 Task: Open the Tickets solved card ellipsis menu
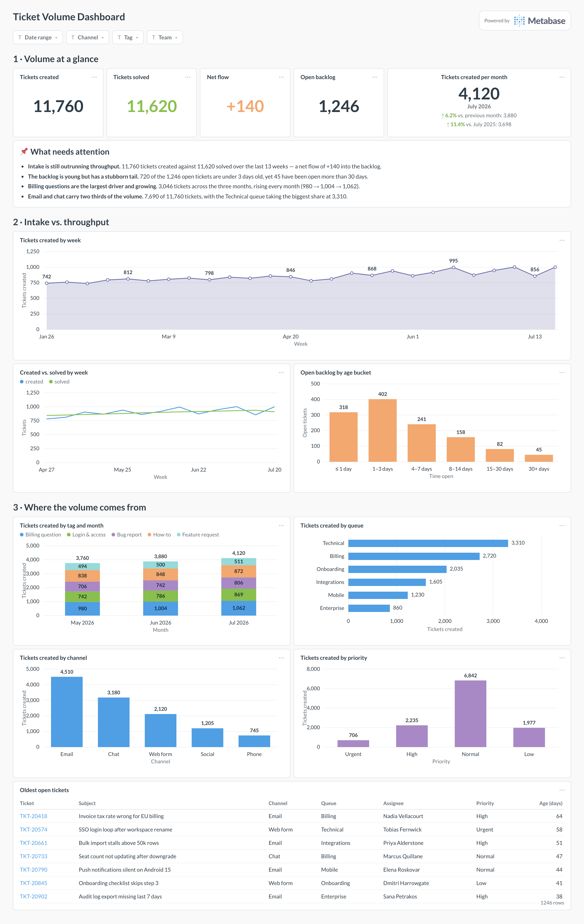[188, 77]
